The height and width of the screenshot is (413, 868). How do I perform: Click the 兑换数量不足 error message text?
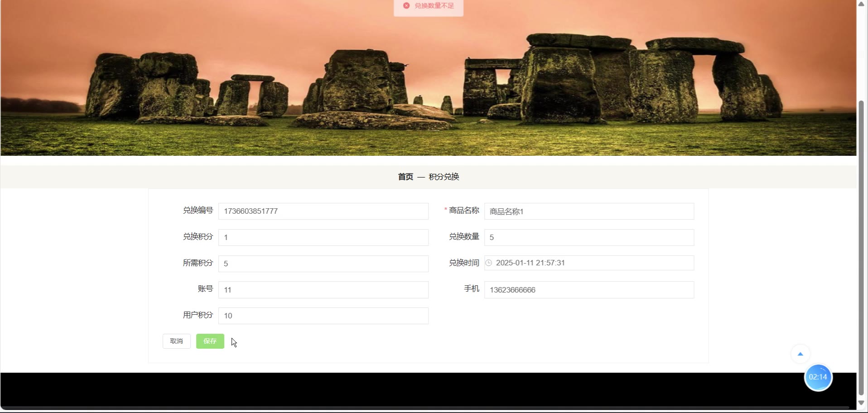[x=434, y=5]
